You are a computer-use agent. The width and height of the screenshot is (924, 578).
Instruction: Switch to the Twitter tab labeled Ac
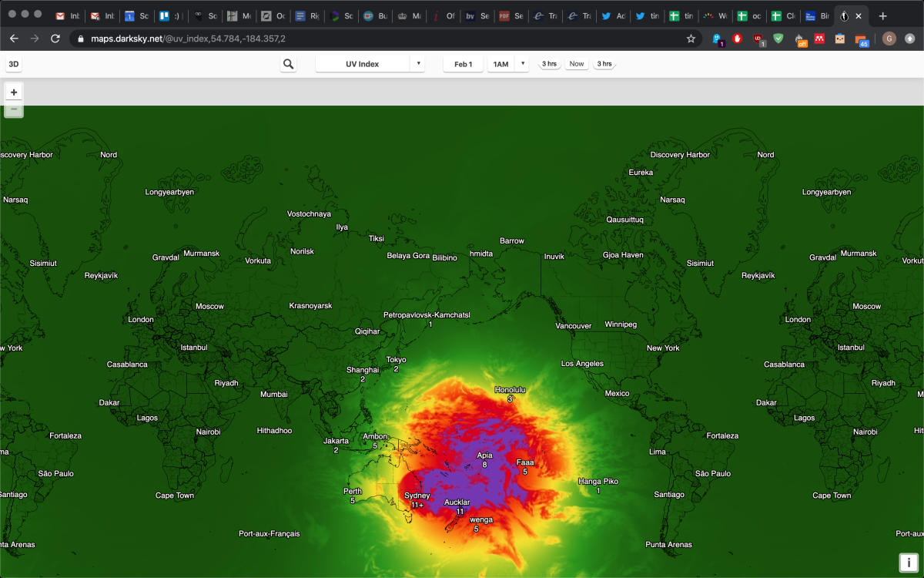coord(614,15)
